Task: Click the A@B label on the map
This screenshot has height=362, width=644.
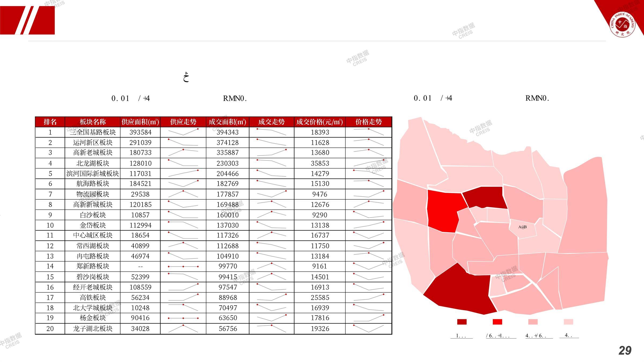Action: point(522,227)
